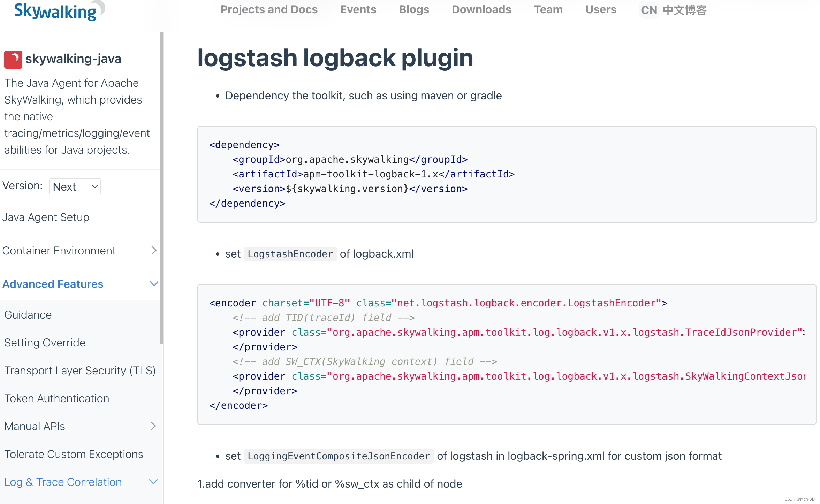Click the red skywalking-java project icon
Viewport: 820px width, 504px height.
pos(13,59)
